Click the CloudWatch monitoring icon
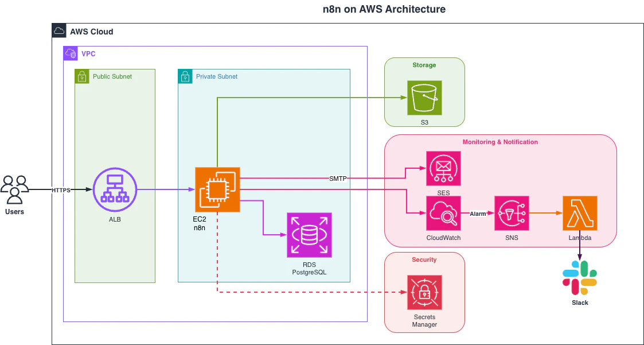The height and width of the screenshot is (345, 644). pyautogui.click(x=443, y=213)
